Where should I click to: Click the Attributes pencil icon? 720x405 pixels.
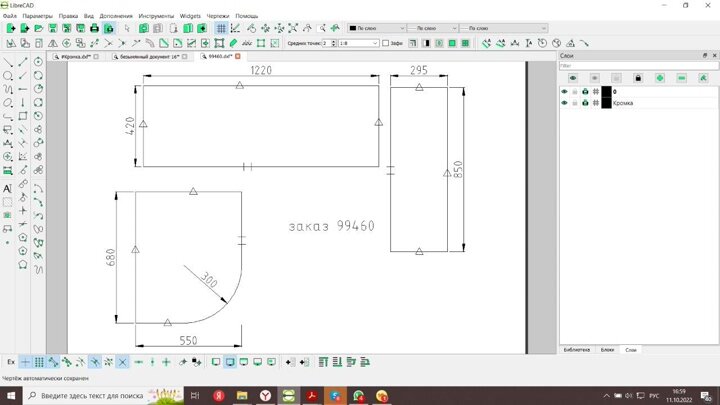(233, 44)
